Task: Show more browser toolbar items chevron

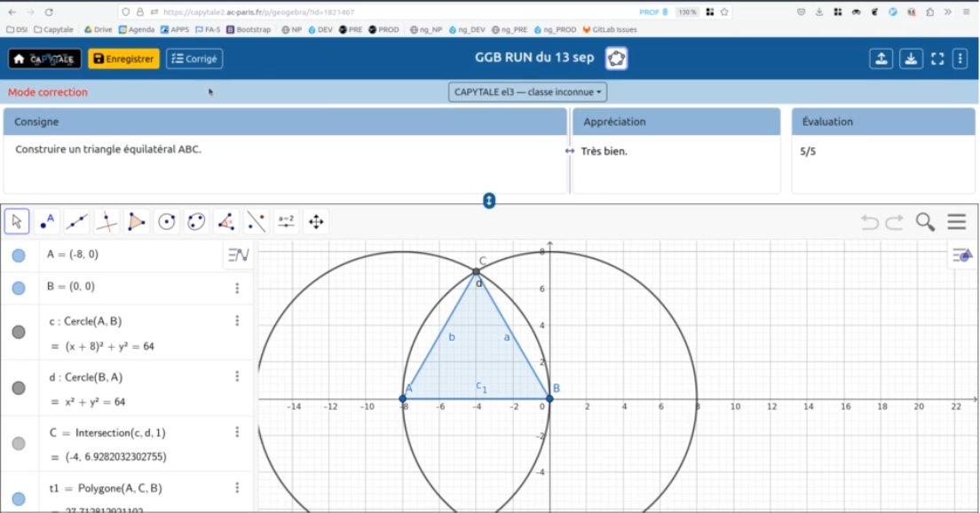Action: point(948,12)
